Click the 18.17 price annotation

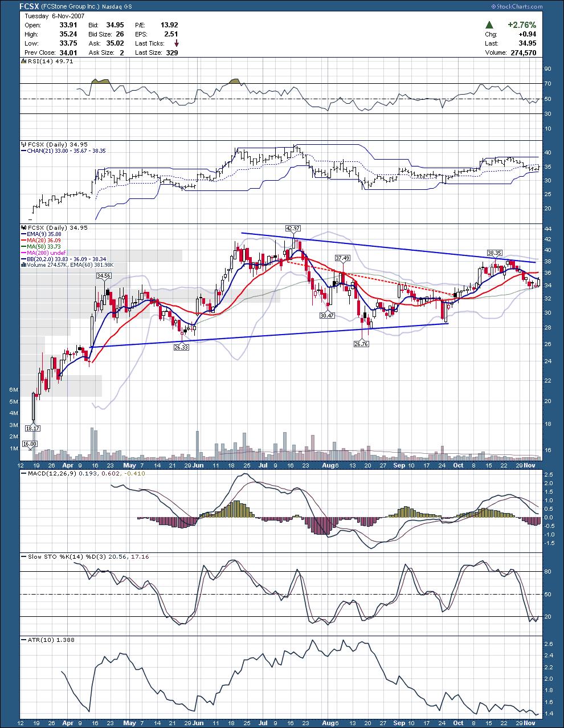[x=32, y=428]
